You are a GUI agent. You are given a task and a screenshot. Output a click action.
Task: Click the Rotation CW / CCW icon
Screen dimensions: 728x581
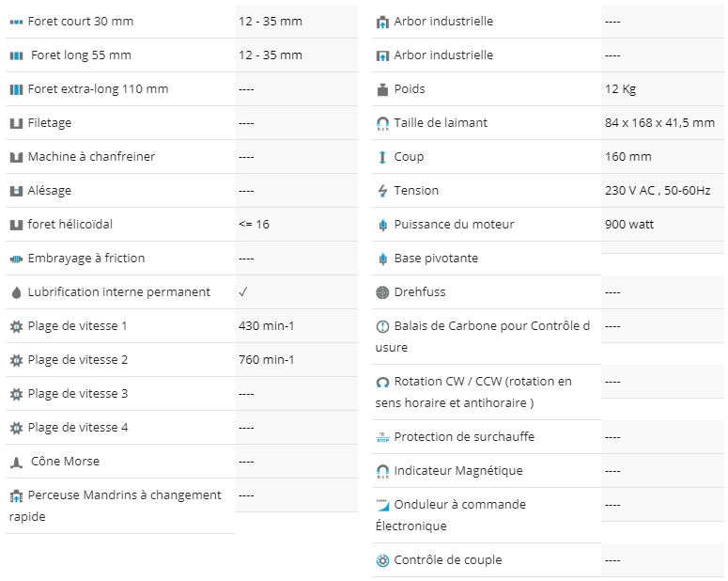point(382,382)
